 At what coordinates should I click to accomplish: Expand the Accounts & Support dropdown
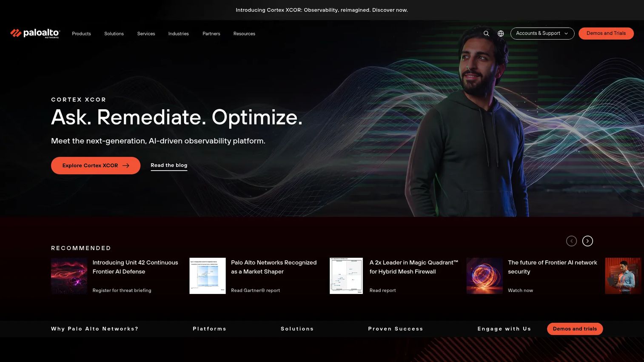[542, 33]
